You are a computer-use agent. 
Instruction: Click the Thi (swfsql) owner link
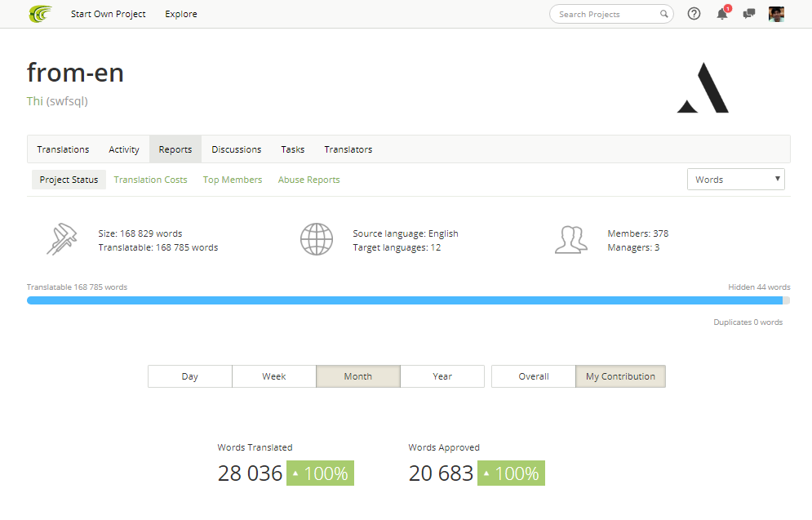tap(57, 101)
